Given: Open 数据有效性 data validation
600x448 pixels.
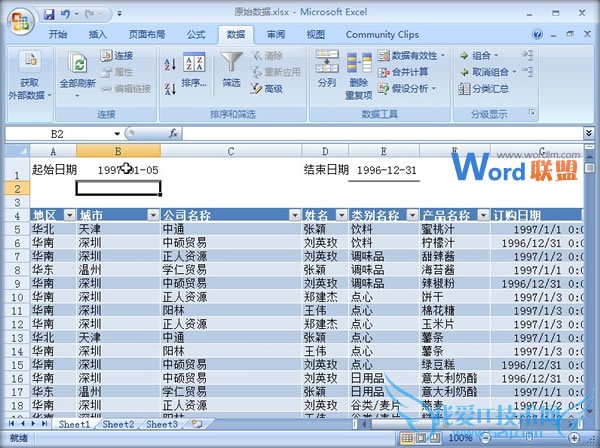Looking at the screenshot, I should (x=412, y=56).
